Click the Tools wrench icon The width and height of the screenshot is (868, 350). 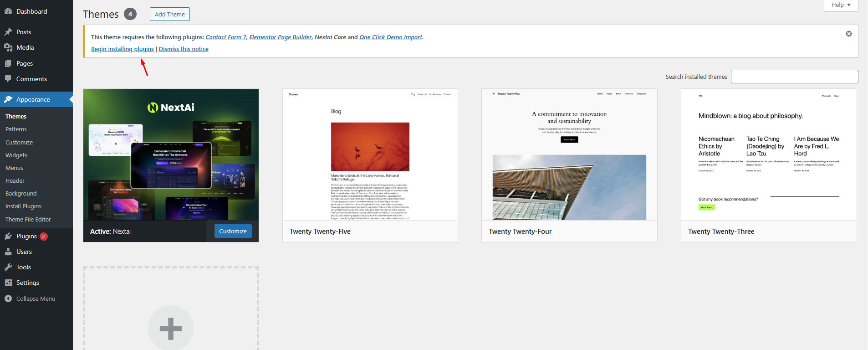tap(8, 267)
